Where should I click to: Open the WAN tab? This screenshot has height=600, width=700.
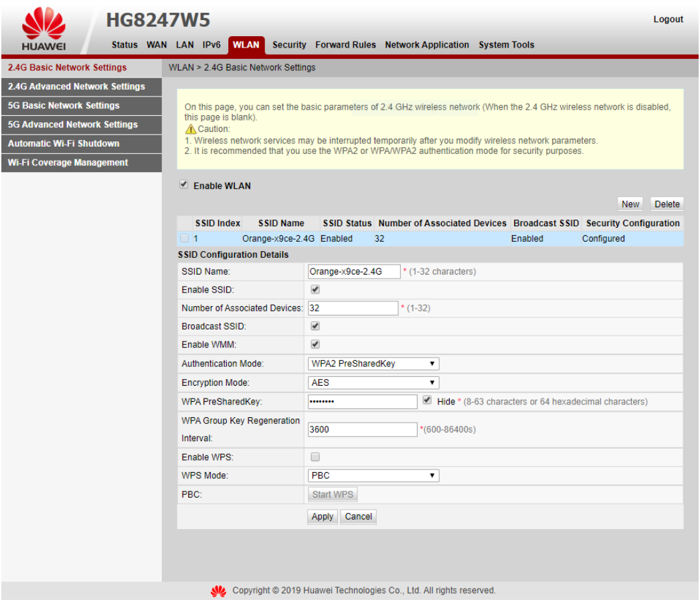point(157,45)
